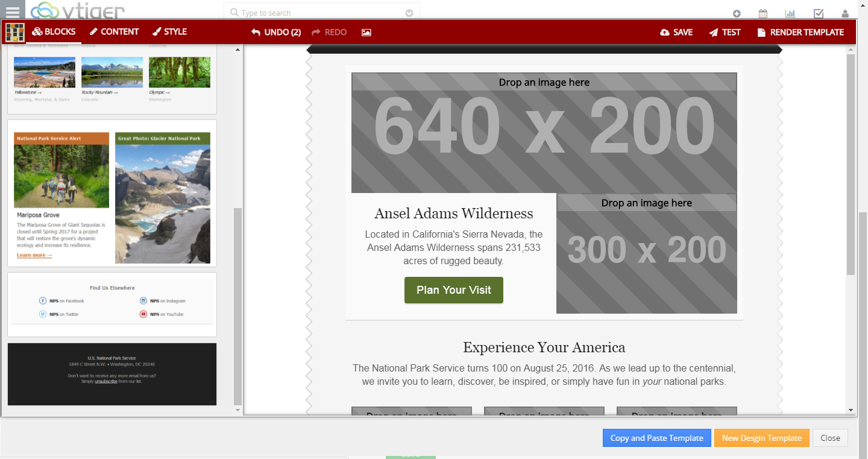
Task: Close the template editor dialog
Action: [x=830, y=438]
